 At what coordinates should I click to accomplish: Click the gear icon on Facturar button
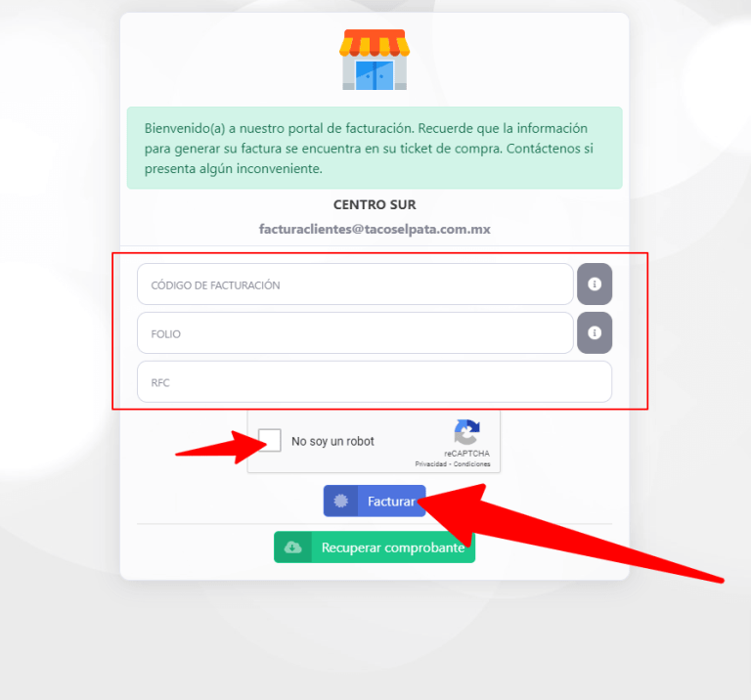pyautogui.click(x=340, y=501)
